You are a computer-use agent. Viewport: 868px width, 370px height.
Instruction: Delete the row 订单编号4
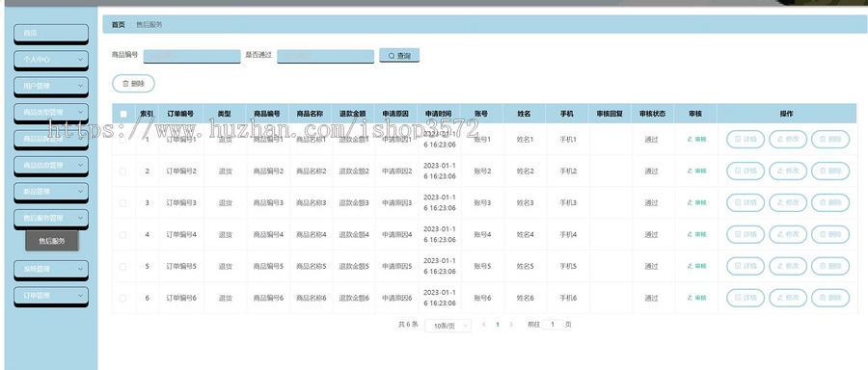tap(830, 234)
